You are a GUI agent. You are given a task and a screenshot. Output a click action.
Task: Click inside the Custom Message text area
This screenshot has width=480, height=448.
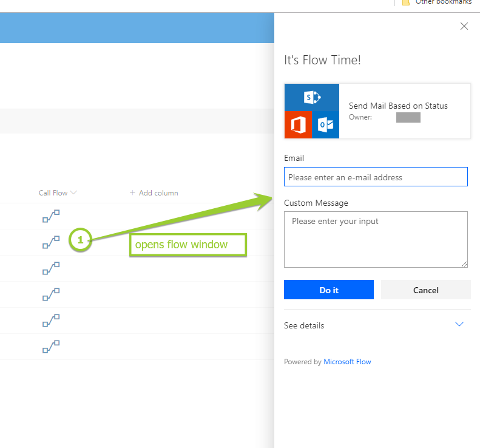[376, 239]
